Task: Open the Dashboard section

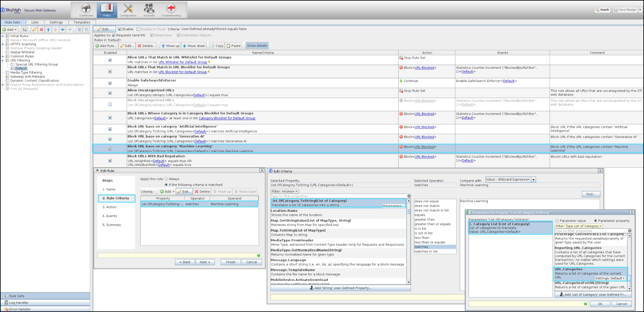Action: [86, 10]
